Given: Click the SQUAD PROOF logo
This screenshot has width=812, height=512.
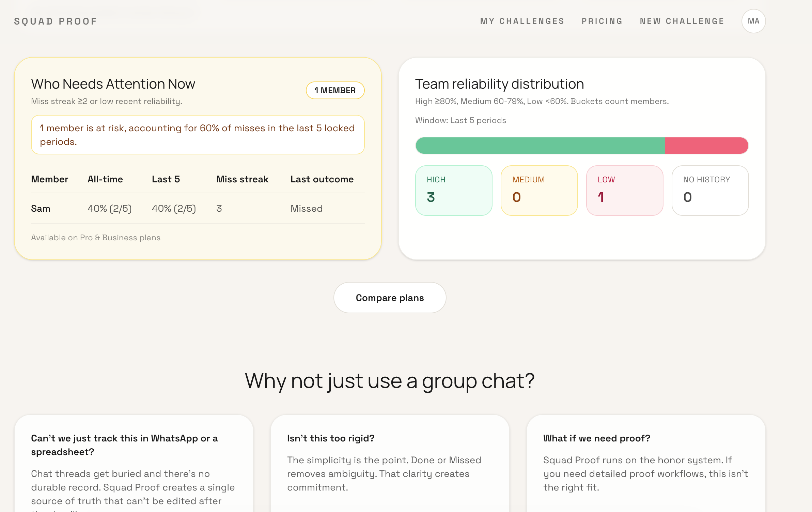Looking at the screenshot, I should click(x=55, y=21).
